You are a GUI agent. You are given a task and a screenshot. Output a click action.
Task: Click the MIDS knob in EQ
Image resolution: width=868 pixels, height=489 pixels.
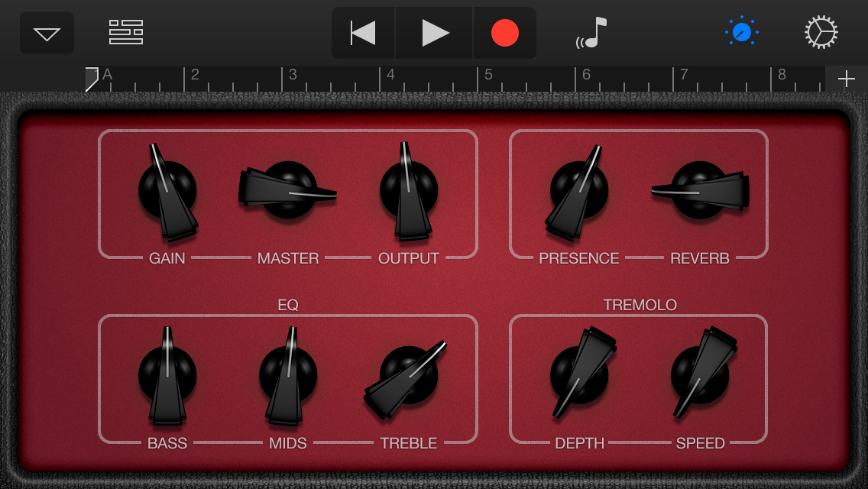click(x=288, y=375)
